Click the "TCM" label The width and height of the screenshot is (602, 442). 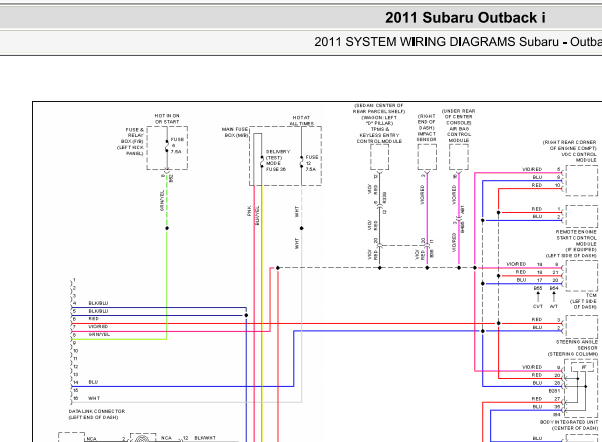[x=591, y=295]
